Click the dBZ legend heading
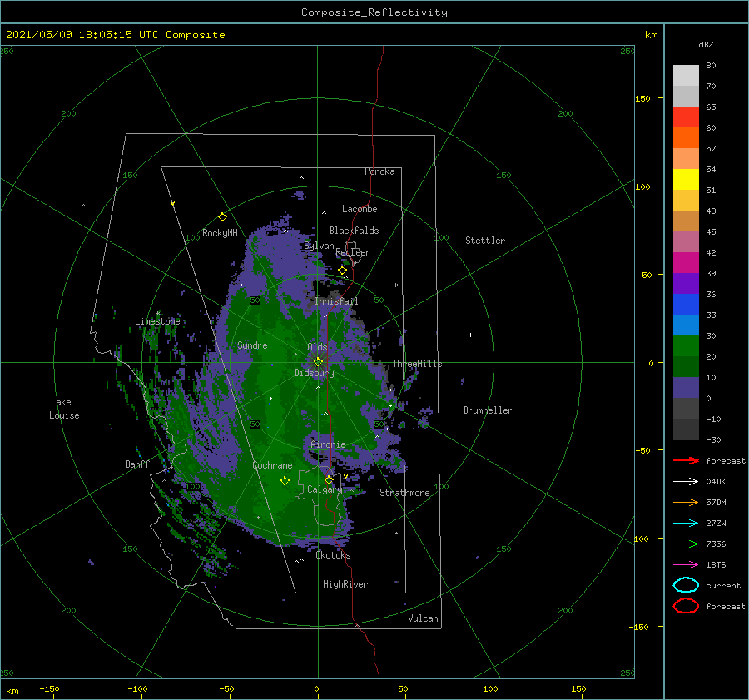Image resolution: width=749 pixels, height=700 pixels. tap(706, 45)
